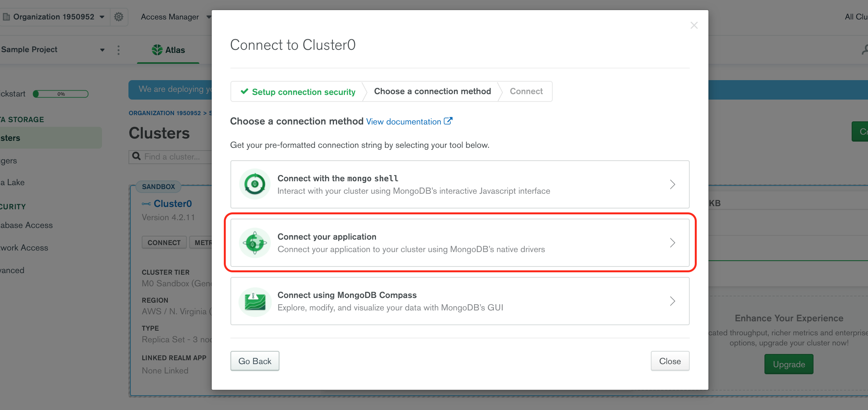Click the ORGANIZATION 1950952 breadcrumb
Image resolution: width=868 pixels, height=410 pixels.
165,113
